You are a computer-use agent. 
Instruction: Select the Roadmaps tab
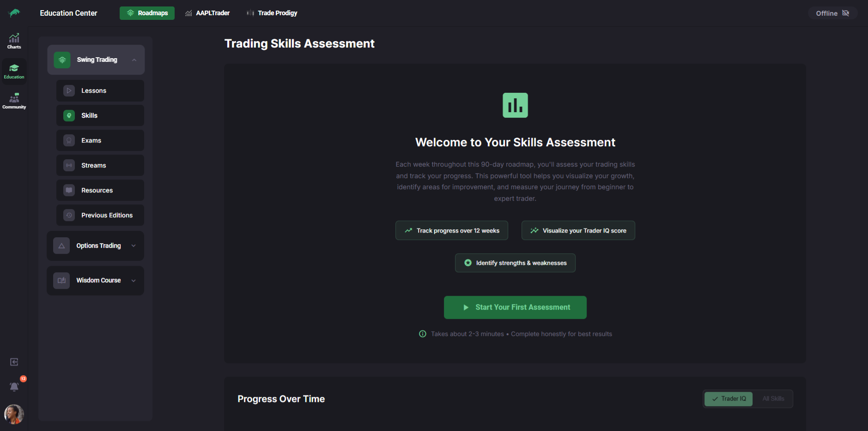tap(147, 13)
